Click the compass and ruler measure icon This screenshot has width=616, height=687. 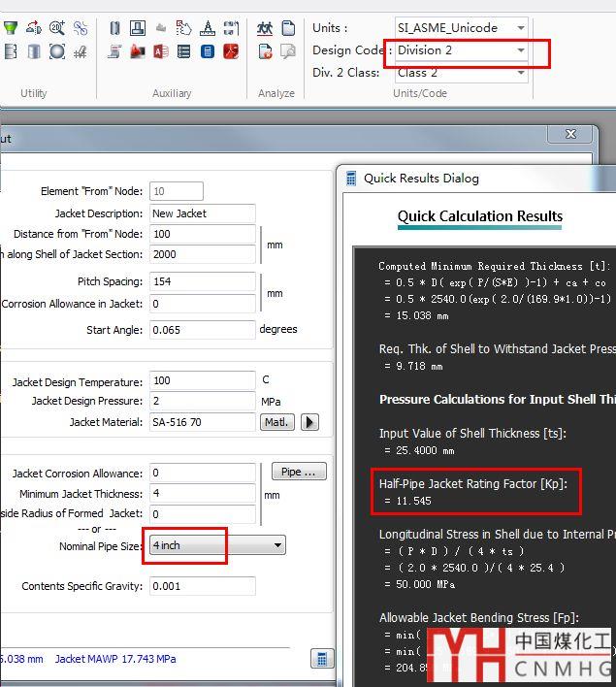208,28
